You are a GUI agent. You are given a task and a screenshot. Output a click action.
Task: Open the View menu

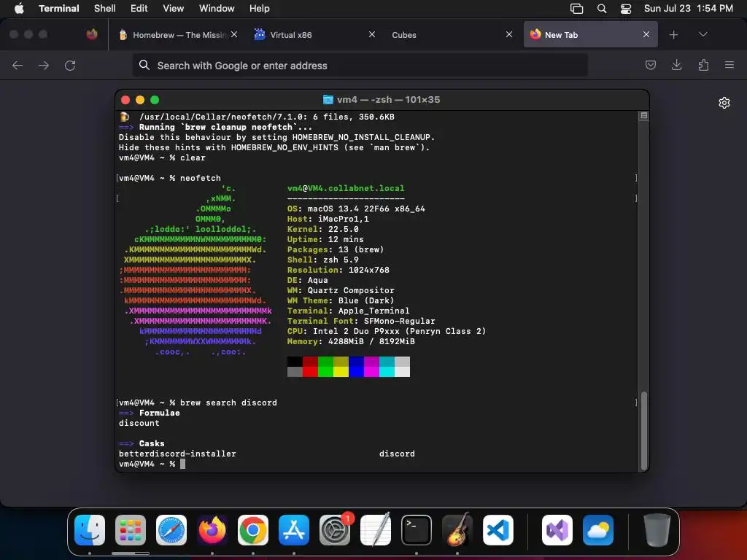pos(174,8)
